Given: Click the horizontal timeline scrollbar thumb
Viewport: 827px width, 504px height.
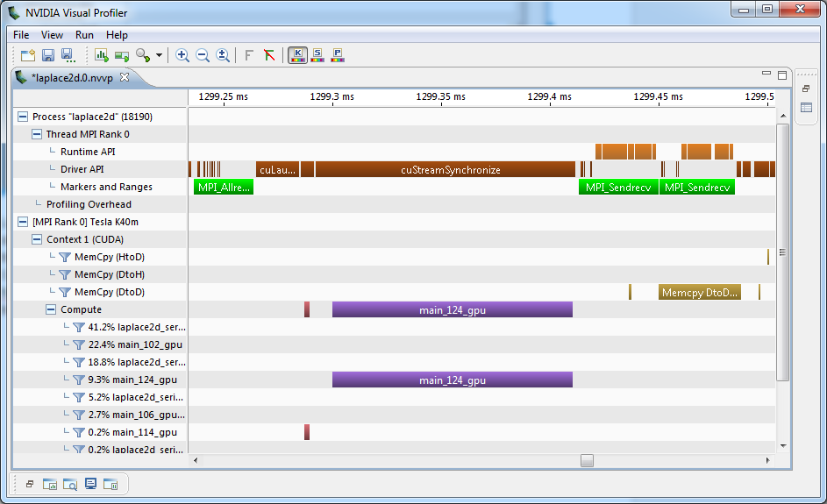Looking at the screenshot, I should pos(587,460).
